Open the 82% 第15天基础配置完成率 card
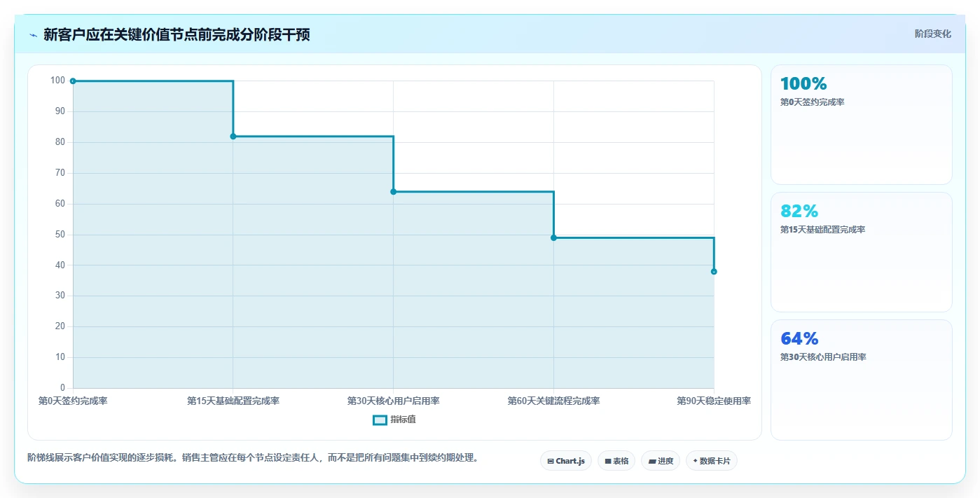Image resolution: width=980 pixels, height=498 pixels. (x=862, y=252)
